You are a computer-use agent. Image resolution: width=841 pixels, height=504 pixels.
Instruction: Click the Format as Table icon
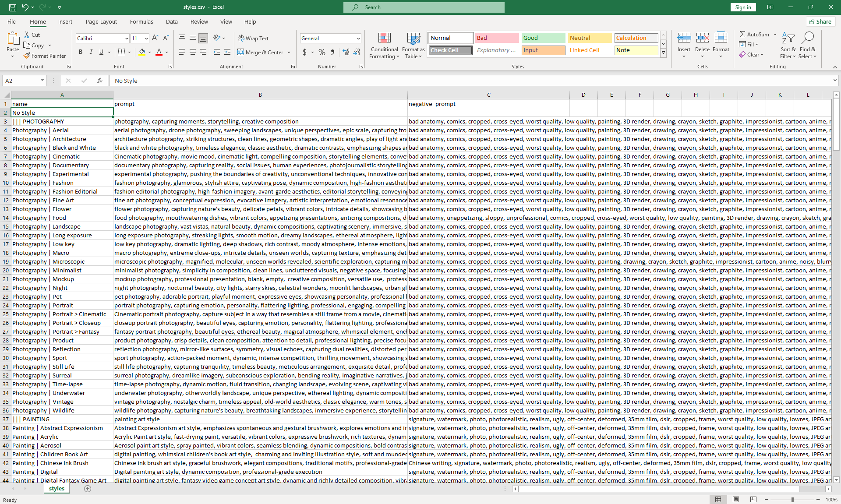tap(413, 39)
